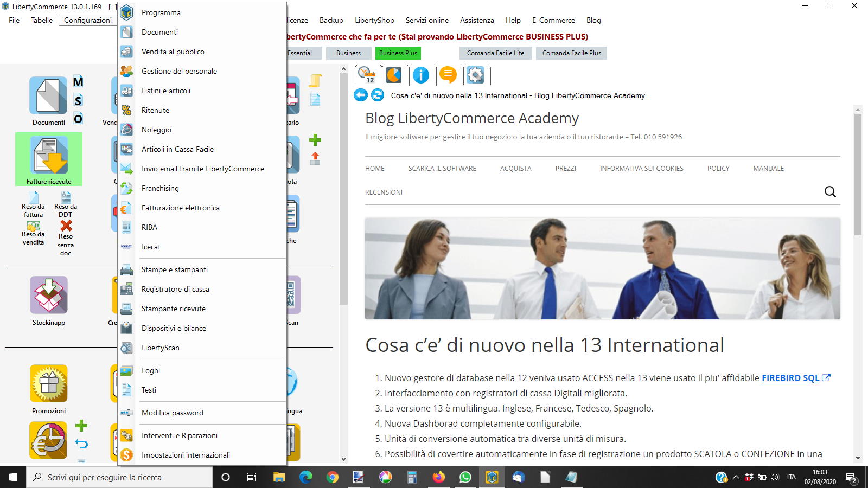The image size is (868, 488).
Task: Click the blue undo arrow icon
Action: [81, 444]
